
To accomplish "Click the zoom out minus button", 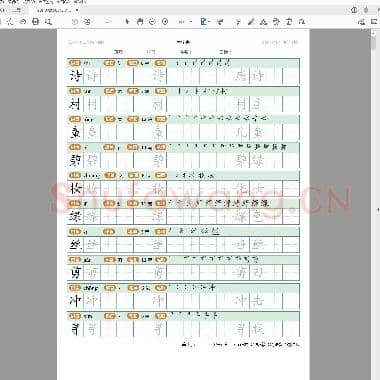I will 152,22.
